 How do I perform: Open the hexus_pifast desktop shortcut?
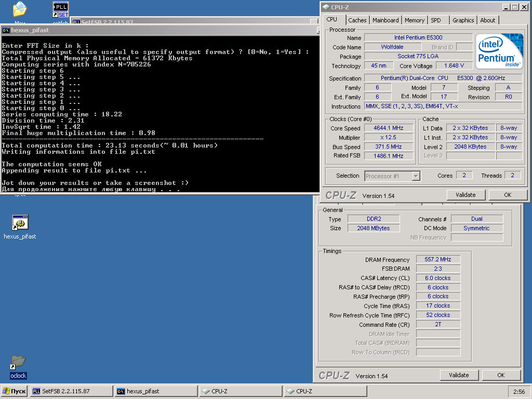coord(20,227)
